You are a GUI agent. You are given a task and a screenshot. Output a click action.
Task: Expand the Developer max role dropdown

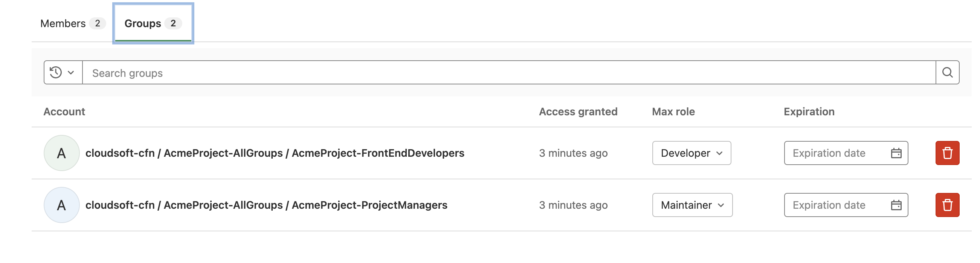tap(691, 153)
